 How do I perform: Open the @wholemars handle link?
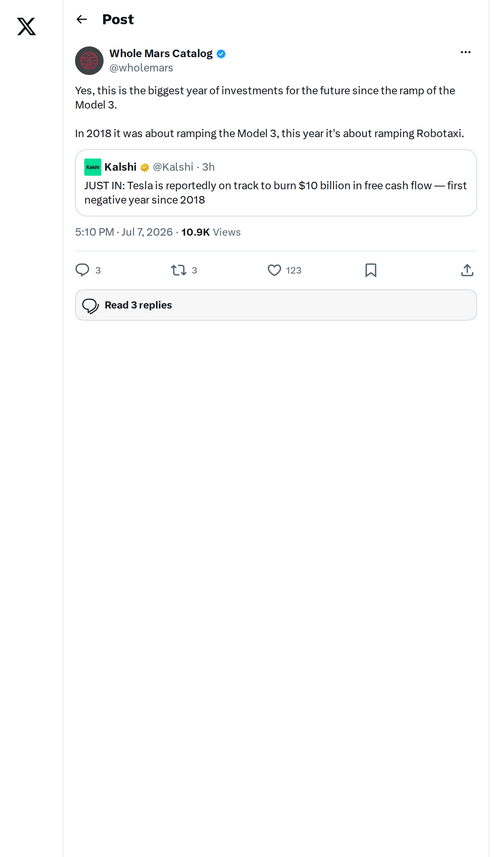[141, 68]
